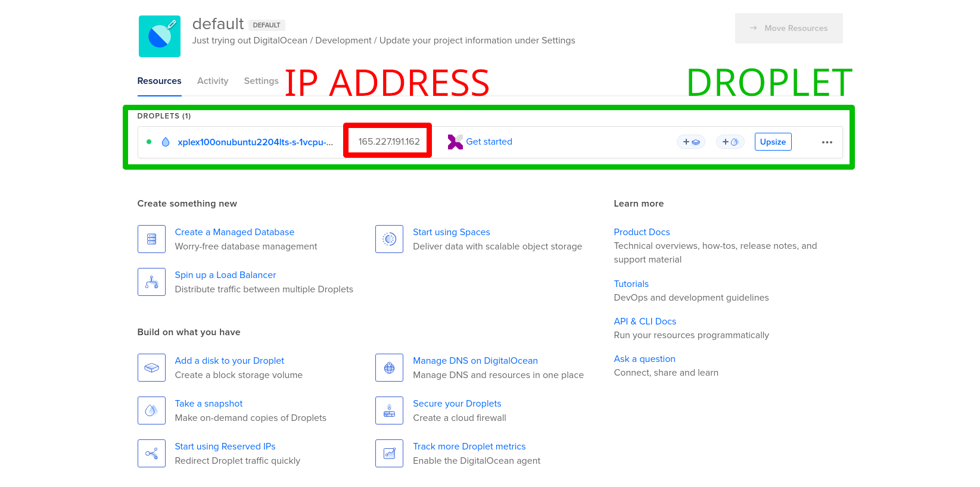
Task: Click 'DevOps and development guidelines' text
Action: click(691, 298)
